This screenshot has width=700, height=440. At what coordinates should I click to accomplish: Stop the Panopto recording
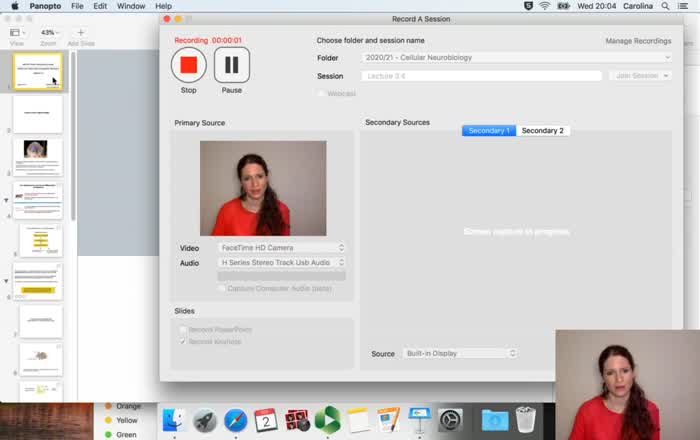(189, 65)
